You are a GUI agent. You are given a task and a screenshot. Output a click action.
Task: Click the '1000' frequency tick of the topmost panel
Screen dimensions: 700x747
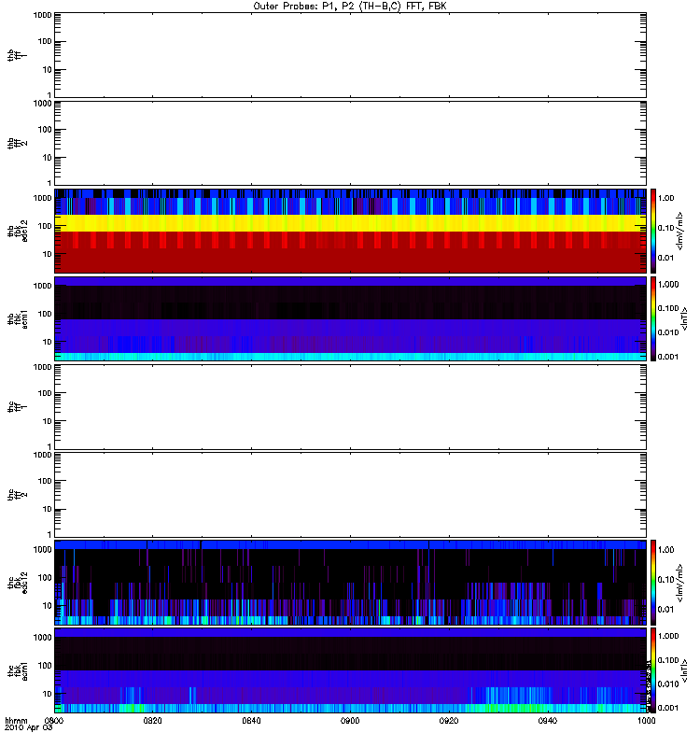pos(42,15)
